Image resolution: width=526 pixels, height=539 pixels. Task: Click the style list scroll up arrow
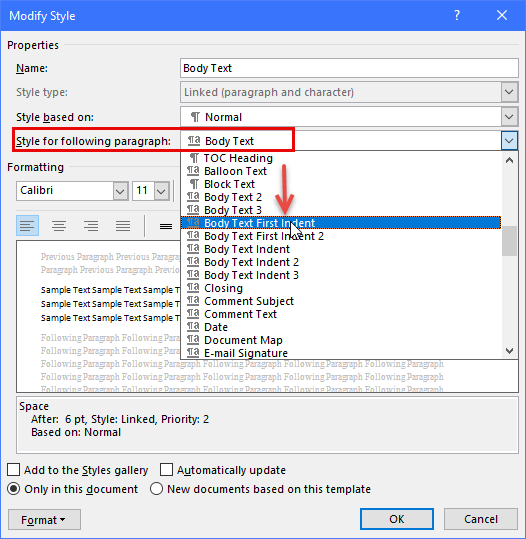click(509, 160)
